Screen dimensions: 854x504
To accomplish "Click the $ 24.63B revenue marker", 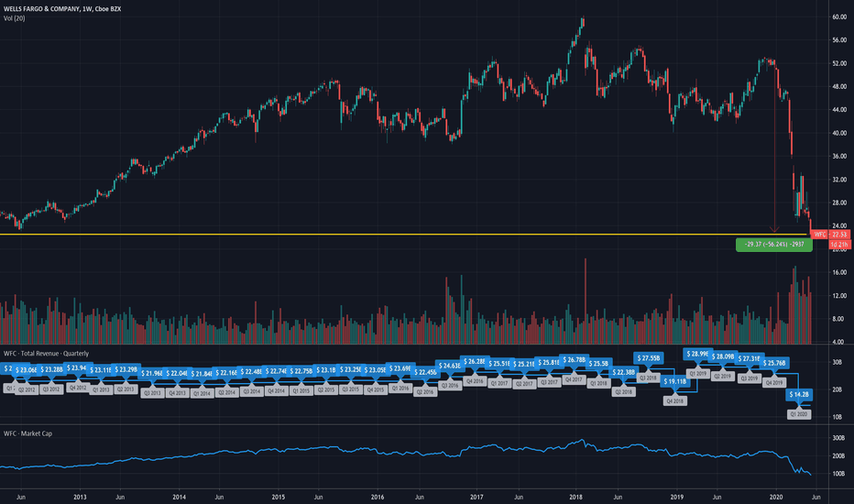I will click(x=450, y=366).
